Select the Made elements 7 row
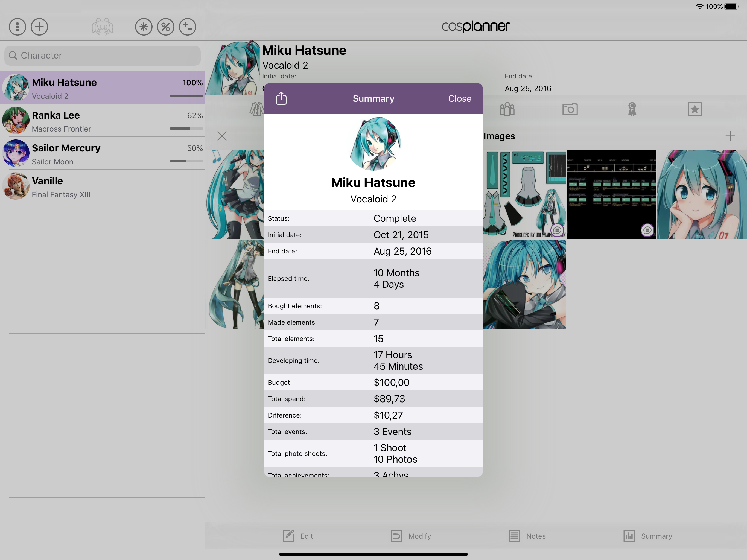This screenshot has width=747, height=560. click(x=373, y=322)
